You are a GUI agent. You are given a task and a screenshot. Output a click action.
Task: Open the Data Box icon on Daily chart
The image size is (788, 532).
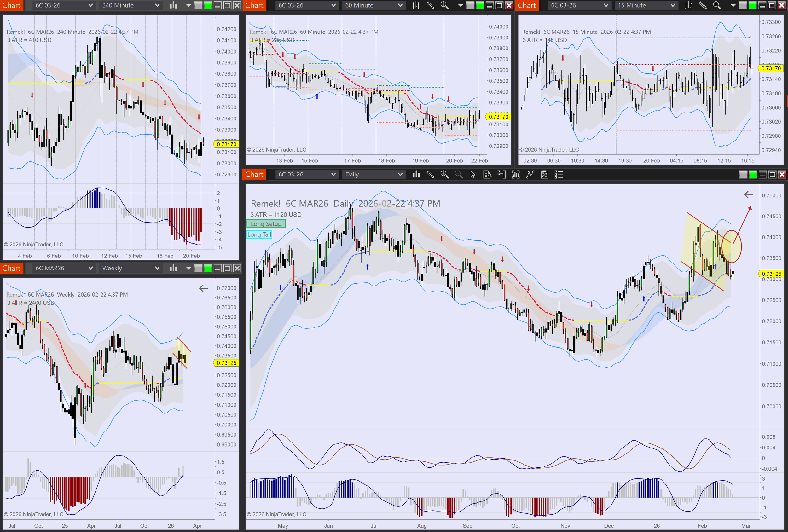click(487, 175)
